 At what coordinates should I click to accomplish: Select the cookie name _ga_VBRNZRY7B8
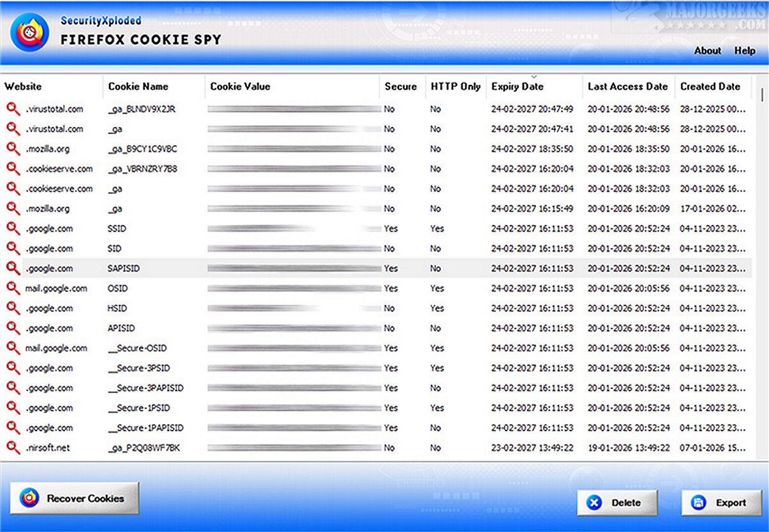tap(142, 169)
